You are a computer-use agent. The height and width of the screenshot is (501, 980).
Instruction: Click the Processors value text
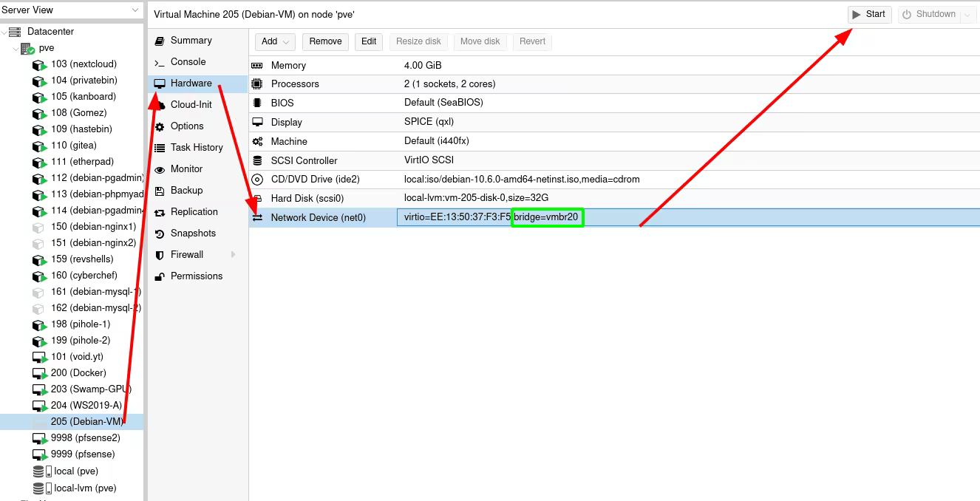click(x=450, y=84)
